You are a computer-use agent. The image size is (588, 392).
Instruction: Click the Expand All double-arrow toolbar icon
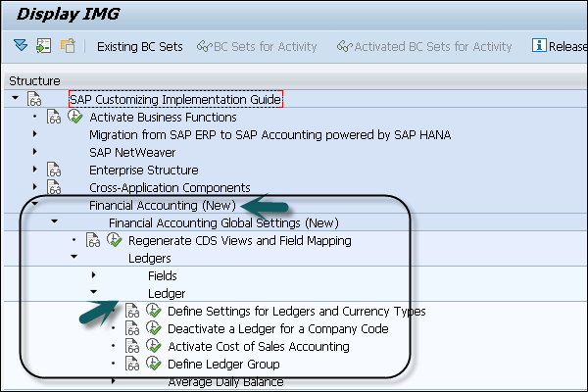pos(21,46)
